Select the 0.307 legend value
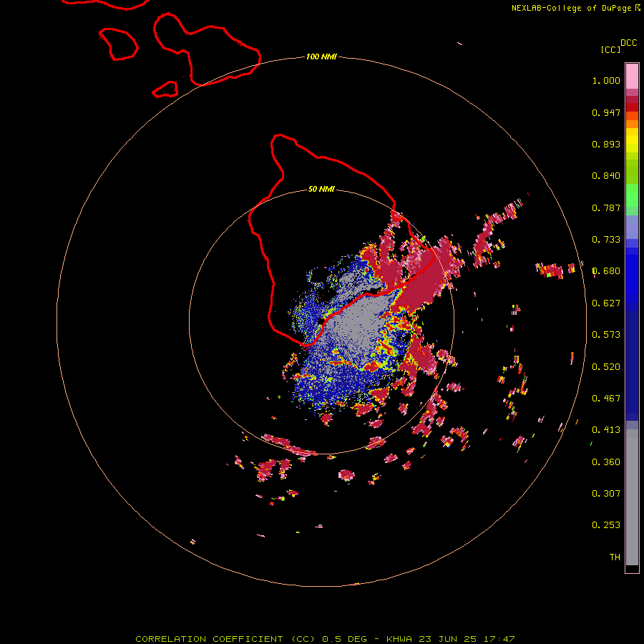Viewport: 644px width, 644px height. (606, 494)
